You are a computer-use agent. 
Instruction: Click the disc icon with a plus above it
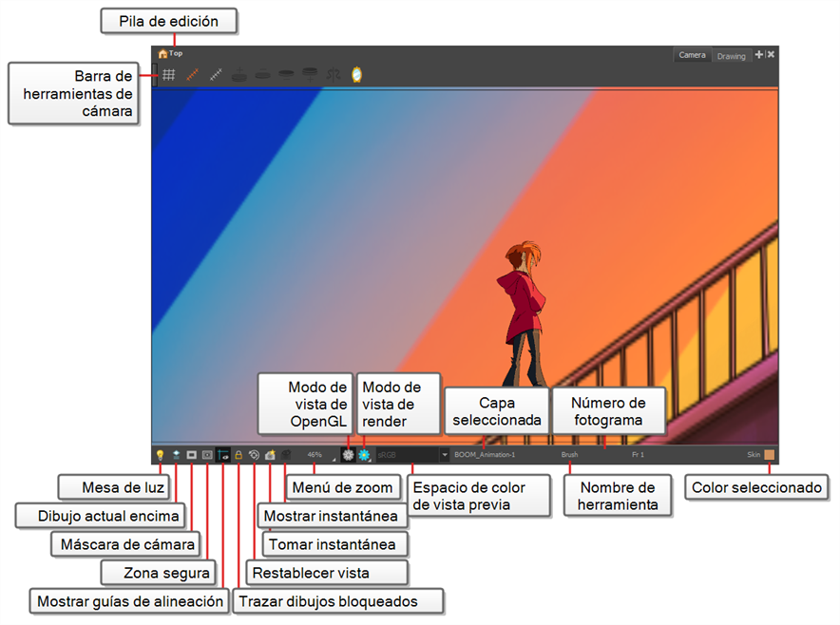[239, 75]
